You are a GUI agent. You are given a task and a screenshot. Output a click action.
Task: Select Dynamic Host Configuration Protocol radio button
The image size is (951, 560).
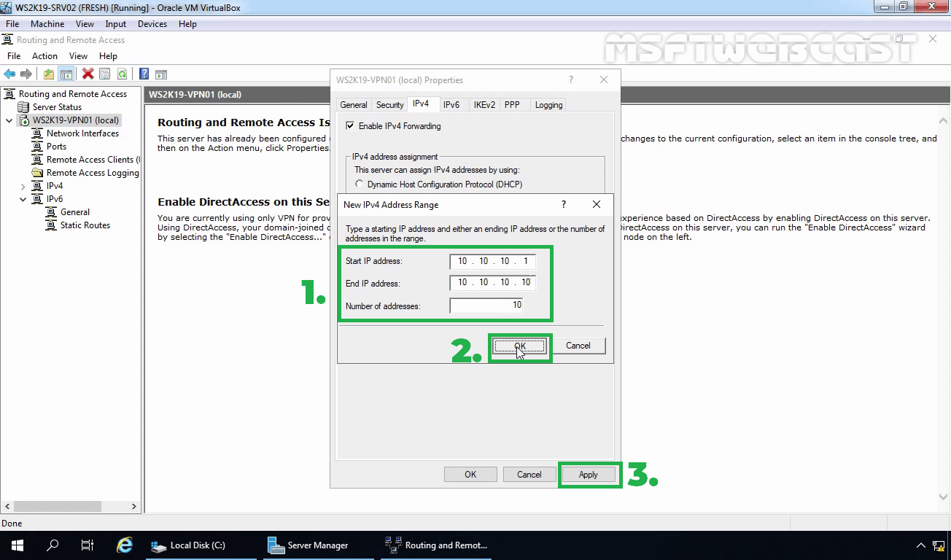pos(359,184)
